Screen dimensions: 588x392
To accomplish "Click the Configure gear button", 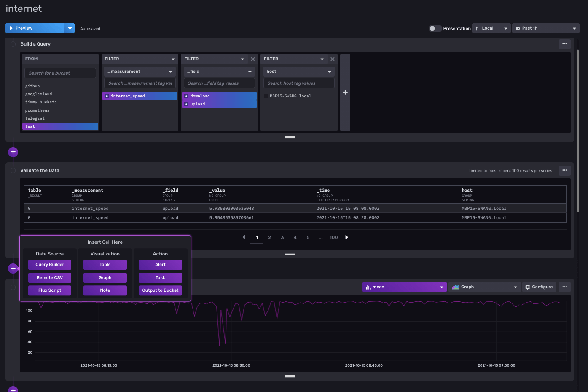I will pos(539,287).
